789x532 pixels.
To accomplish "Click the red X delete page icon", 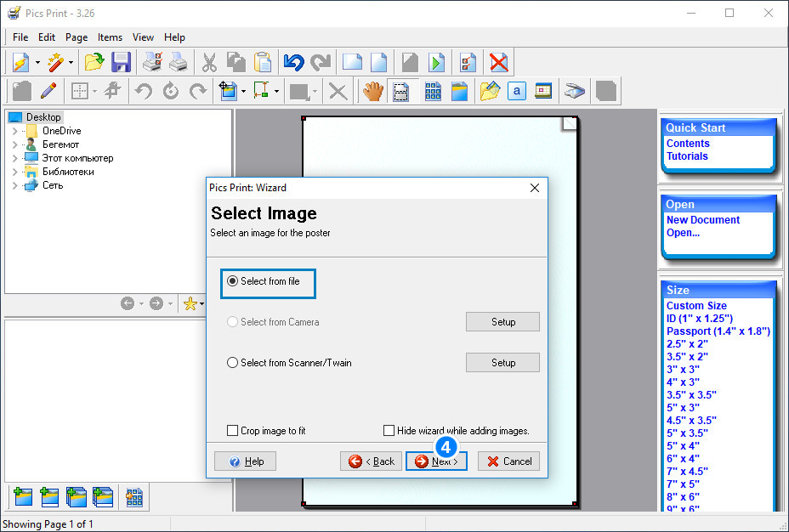I will pyautogui.click(x=499, y=63).
